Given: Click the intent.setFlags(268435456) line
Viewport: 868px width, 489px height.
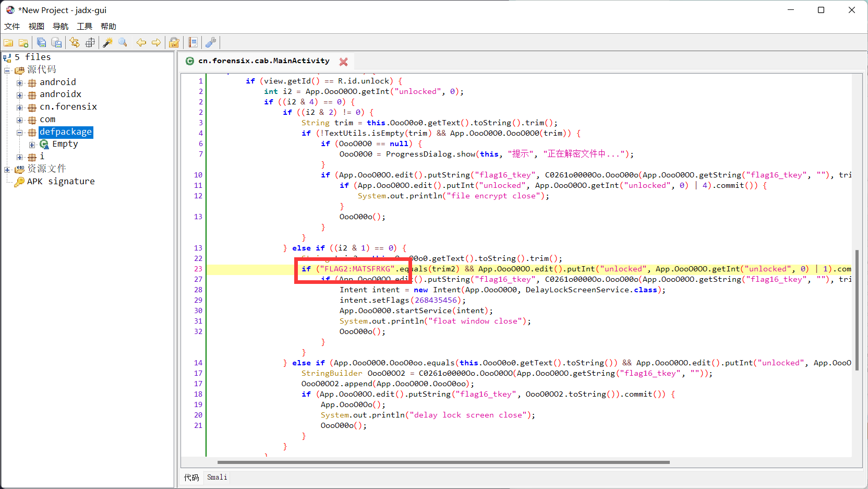Looking at the screenshot, I should click(403, 300).
